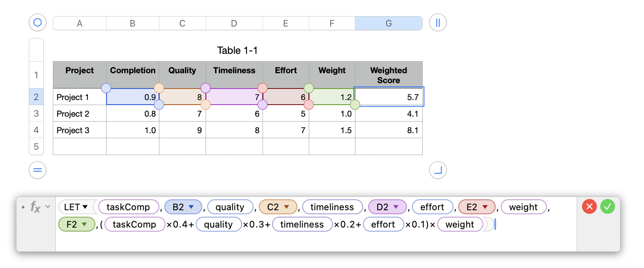Select column A header tab
644x268 pixels.
pos(80,24)
